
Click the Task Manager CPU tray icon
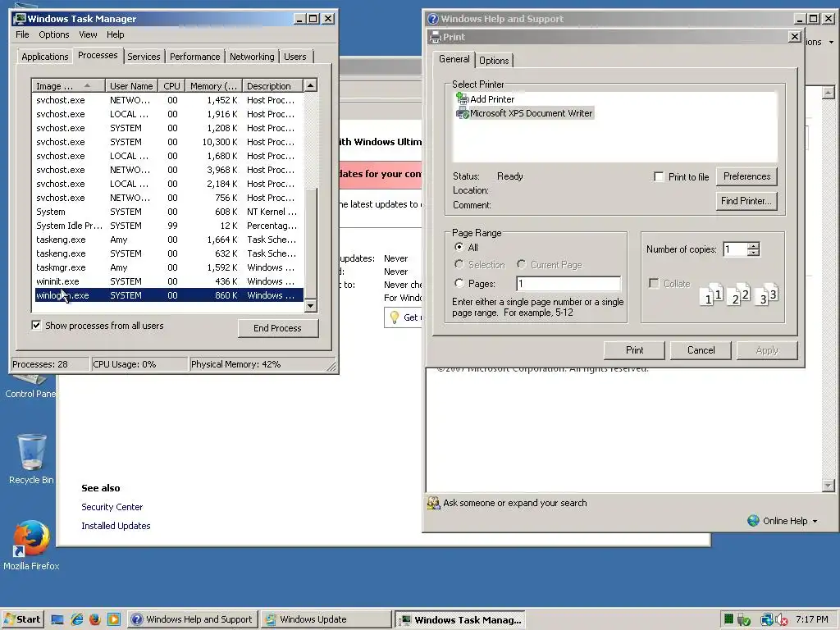(x=728, y=619)
